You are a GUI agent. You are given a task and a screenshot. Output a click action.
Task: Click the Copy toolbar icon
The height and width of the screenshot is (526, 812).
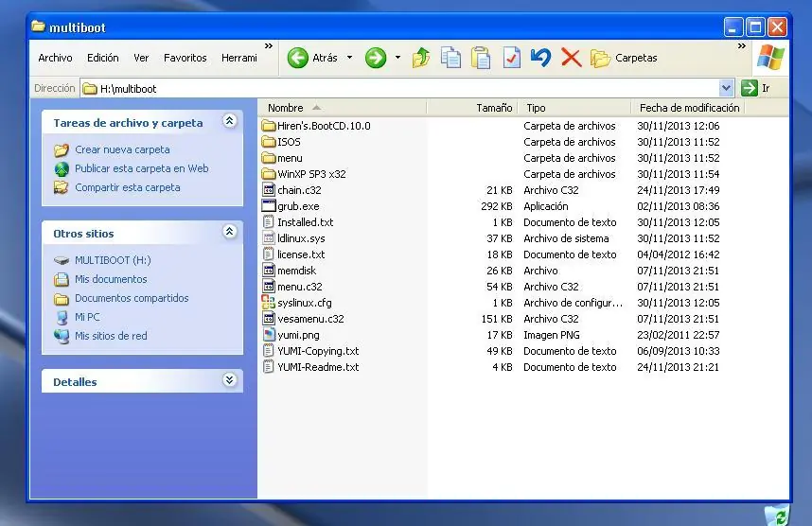coord(450,58)
